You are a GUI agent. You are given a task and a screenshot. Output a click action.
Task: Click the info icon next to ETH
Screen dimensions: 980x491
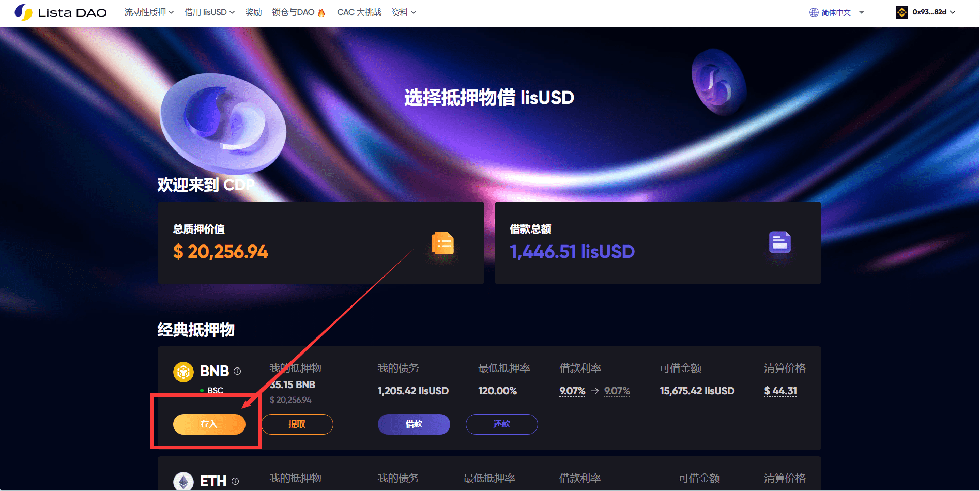click(x=235, y=481)
